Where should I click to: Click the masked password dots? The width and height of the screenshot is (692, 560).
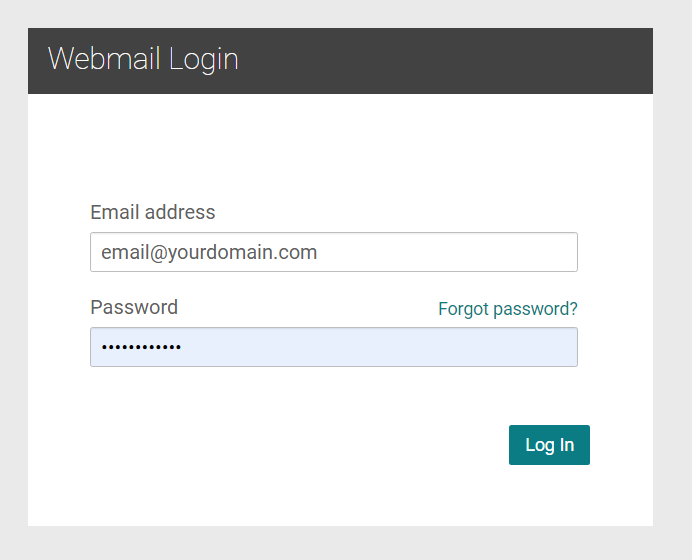[141, 347]
